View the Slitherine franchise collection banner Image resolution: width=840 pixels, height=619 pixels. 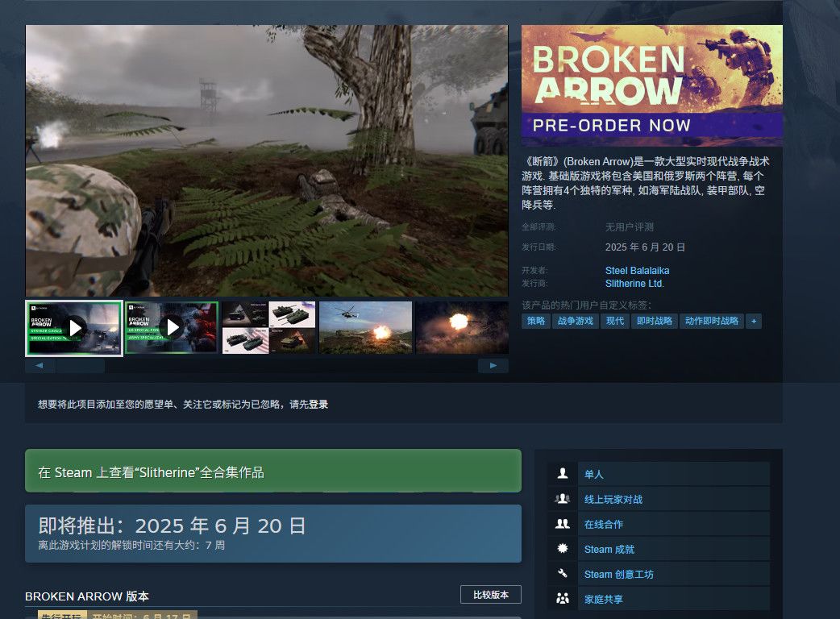(x=273, y=472)
